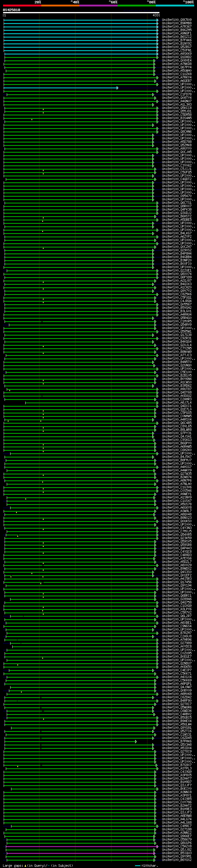Image resolution: width=197 pixels, height=868 pixels.
Task: Select the UniRef100_B7PHK6 label
Action: 176,741
